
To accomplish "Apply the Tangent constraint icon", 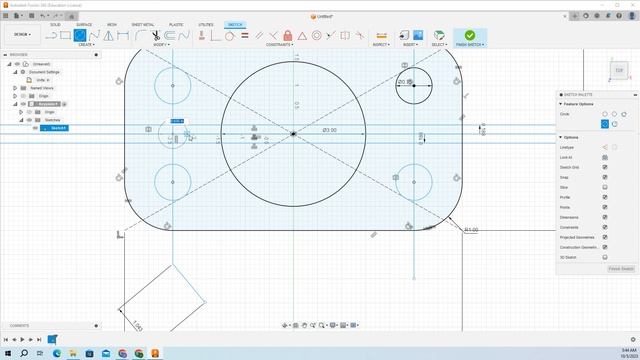I will pos(229,36).
